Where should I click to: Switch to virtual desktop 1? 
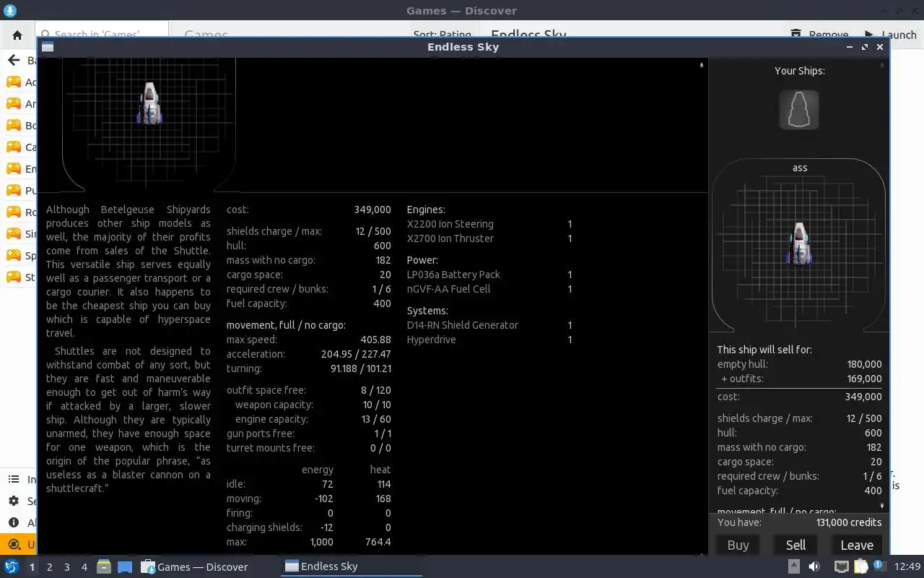pos(32,567)
